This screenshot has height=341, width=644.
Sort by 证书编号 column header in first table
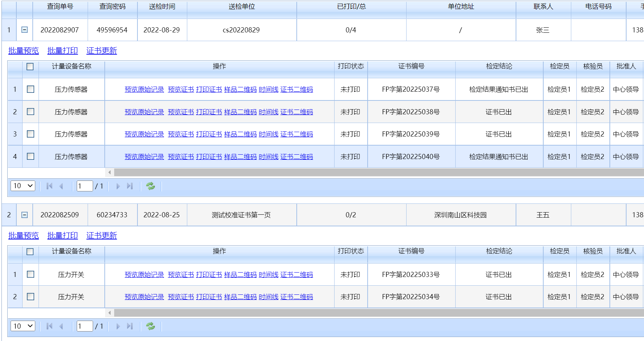411,66
